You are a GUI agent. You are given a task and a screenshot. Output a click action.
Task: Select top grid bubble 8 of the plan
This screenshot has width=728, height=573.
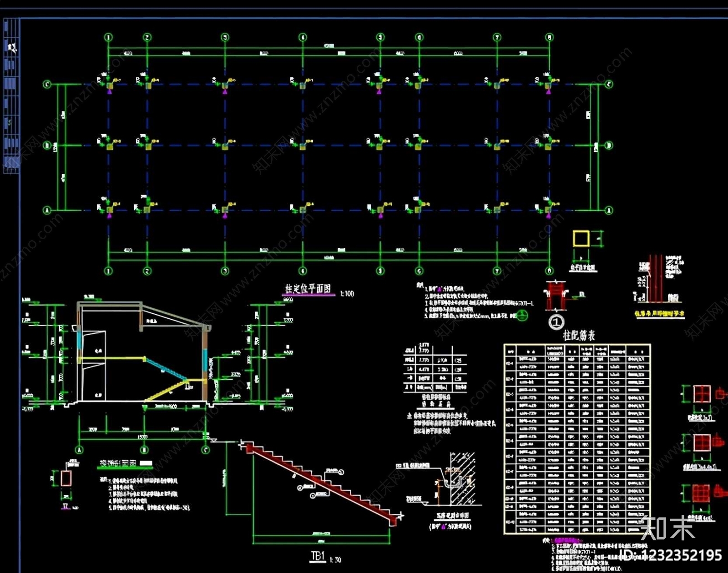[x=550, y=37]
